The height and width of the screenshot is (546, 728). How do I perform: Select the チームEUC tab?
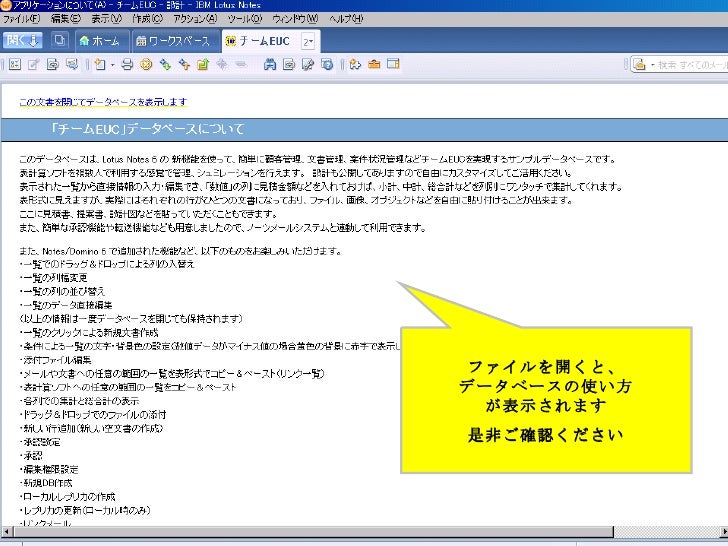(x=264, y=41)
